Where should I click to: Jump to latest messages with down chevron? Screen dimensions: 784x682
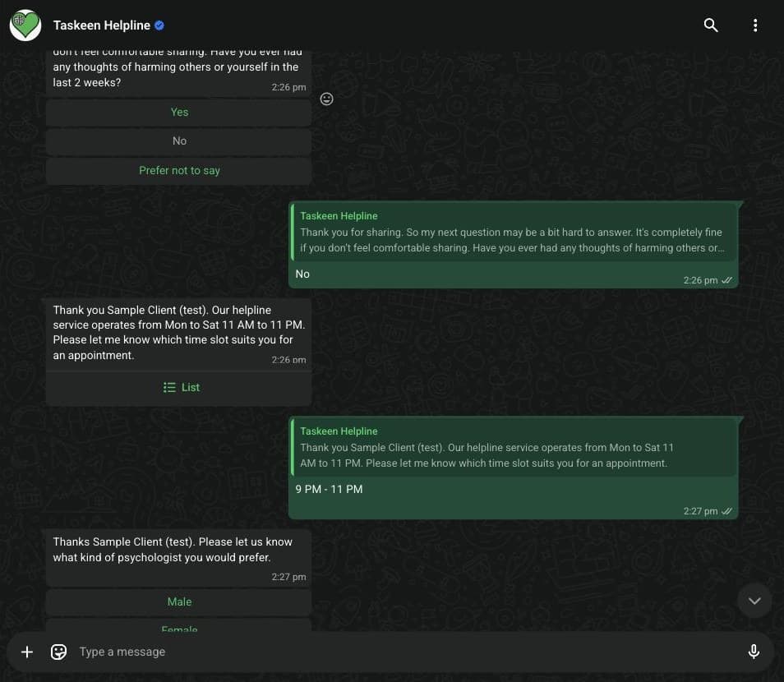(754, 601)
